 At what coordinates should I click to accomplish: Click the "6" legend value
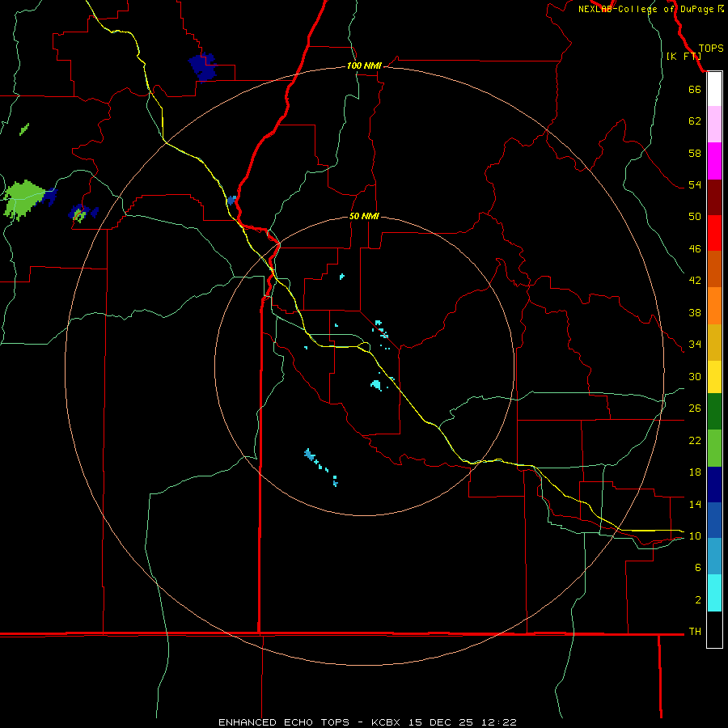pyautogui.click(x=698, y=568)
